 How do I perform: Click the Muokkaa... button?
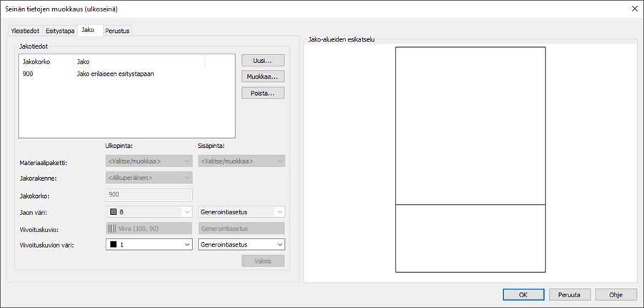[263, 76]
